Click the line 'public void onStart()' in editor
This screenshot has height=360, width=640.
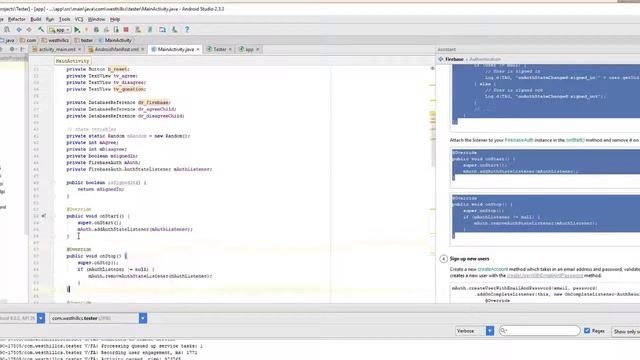click(98, 216)
